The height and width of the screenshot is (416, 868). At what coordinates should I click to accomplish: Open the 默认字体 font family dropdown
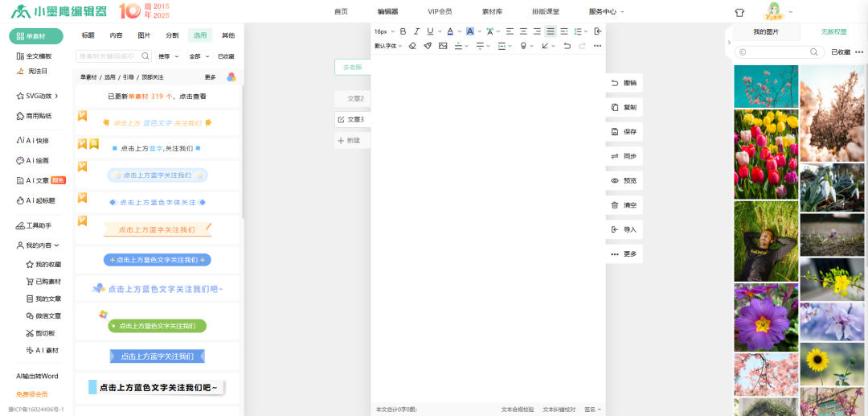pyautogui.click(x=388, y=46)
